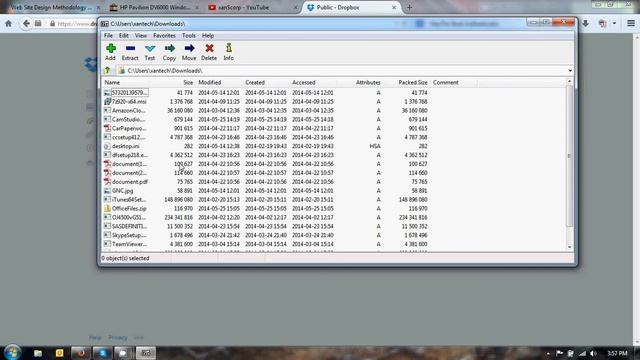Expand the address path dropdown arrow
This screenshot has width=640, height=360.
coord(570,71)
